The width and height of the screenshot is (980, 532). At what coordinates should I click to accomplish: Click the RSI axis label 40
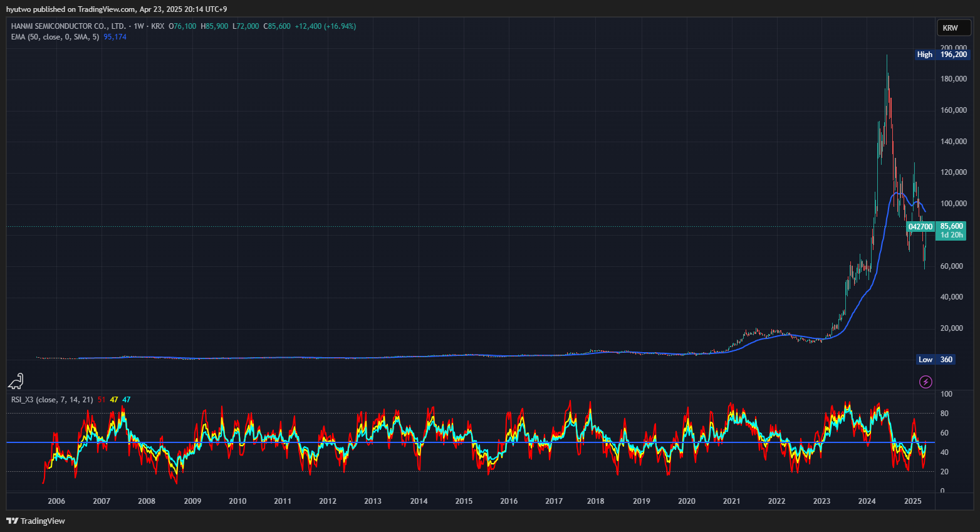pos(944,452)
